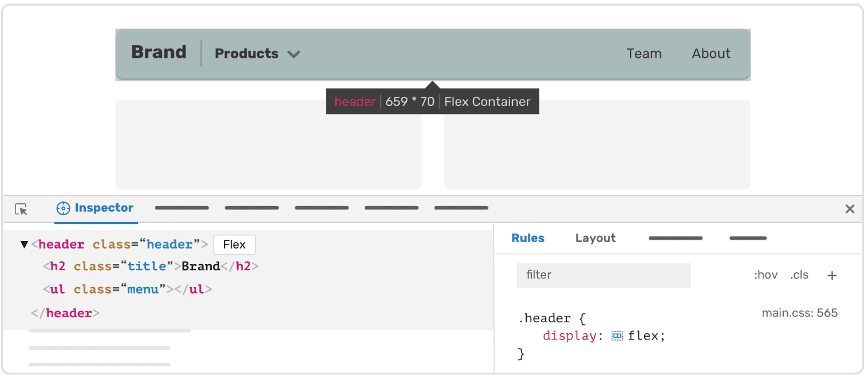Toggle the :hov pseudo-class panel

click(x=766, y=275)
